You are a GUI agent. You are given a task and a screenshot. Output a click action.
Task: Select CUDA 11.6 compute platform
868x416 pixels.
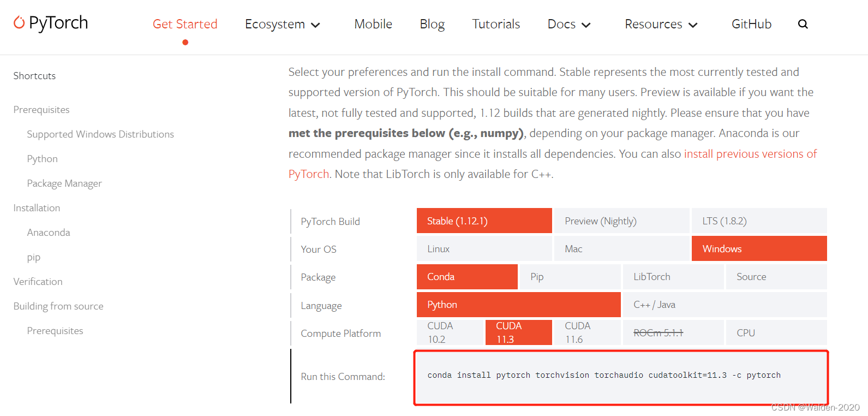587,332
